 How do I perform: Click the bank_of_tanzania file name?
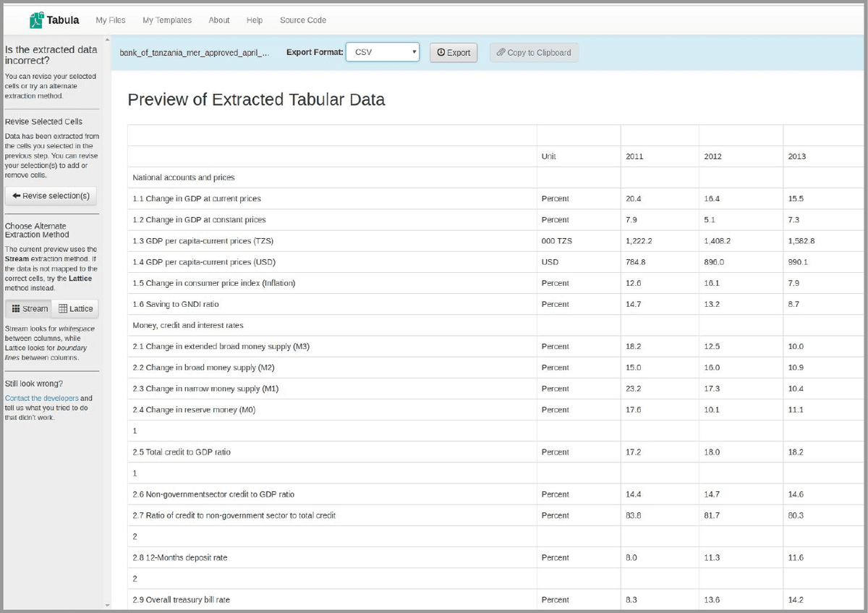(195, 53)
